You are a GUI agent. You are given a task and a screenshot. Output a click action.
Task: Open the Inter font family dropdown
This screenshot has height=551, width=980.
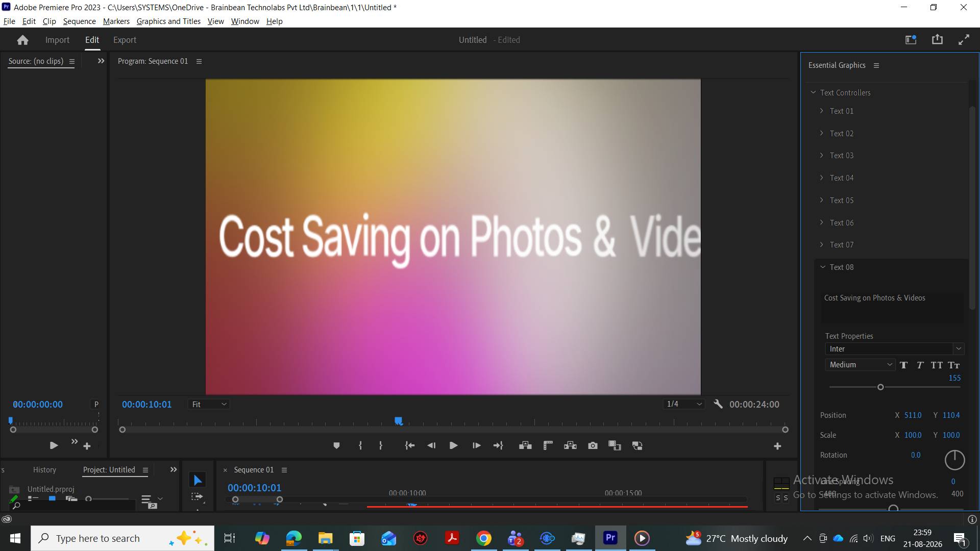tap(894, 349)
